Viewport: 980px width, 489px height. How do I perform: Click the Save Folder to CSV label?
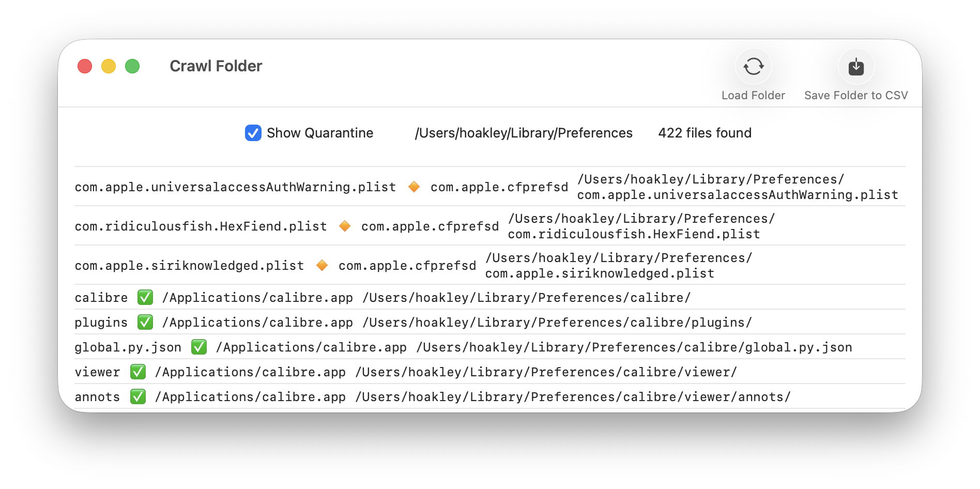click(x=856, y=96)
